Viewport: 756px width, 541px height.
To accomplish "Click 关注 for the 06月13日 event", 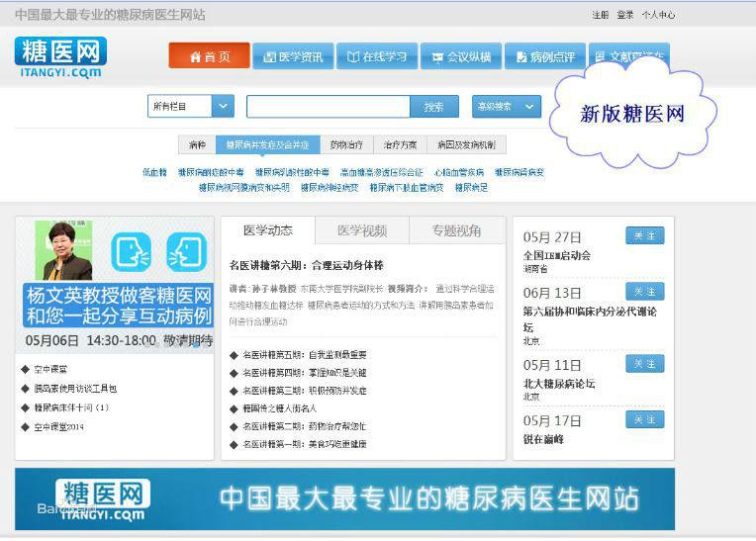I will 644,292.
